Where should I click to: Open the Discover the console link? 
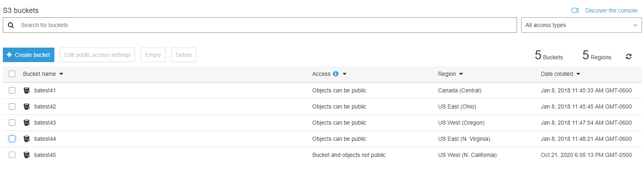[x=611, y=10]
